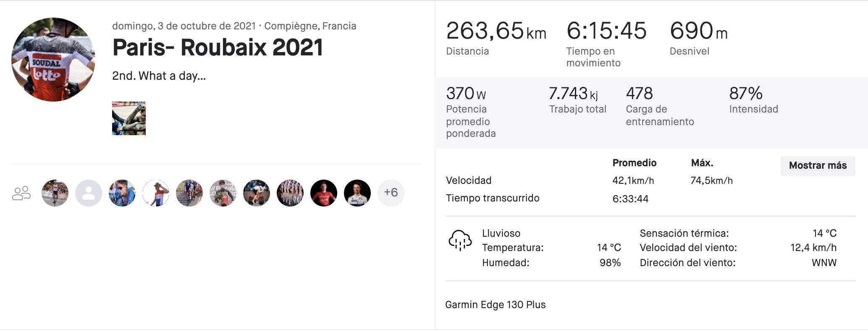Open avatar of rider tipping his cap

tap(156, 193)
